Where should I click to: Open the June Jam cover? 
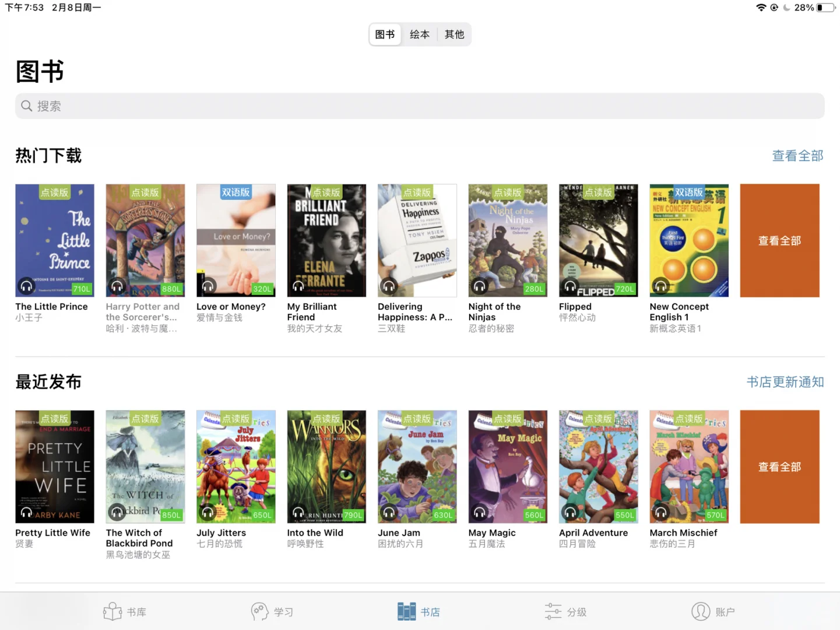417,467
